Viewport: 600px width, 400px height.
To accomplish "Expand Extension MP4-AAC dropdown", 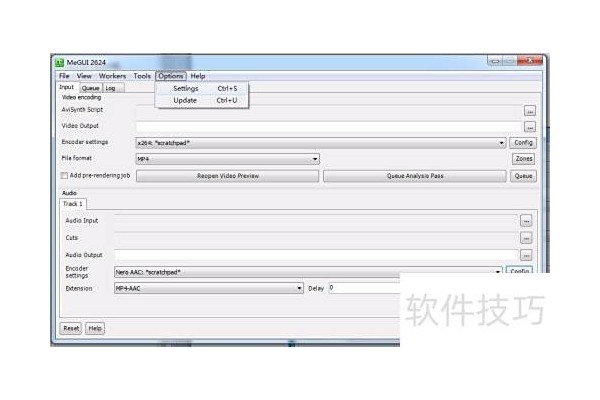I will 299,288.
